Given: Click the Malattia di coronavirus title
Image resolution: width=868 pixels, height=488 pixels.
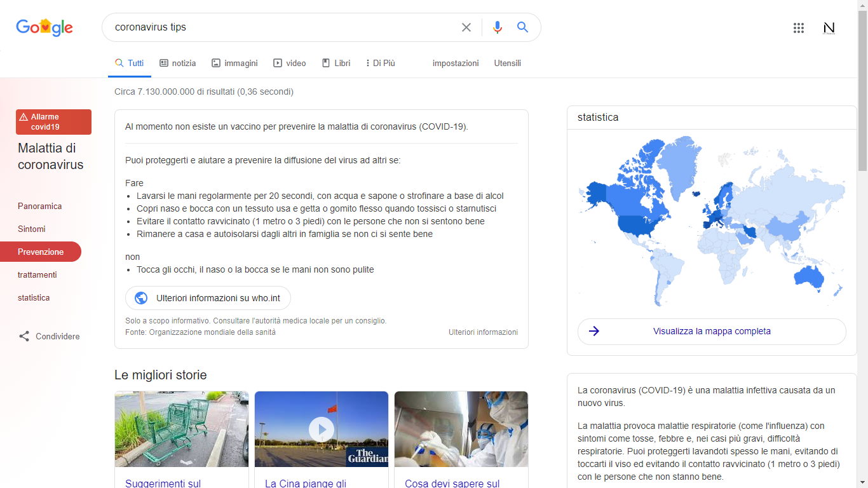Looking at the screenshot, I should click(x=51, y=156).
